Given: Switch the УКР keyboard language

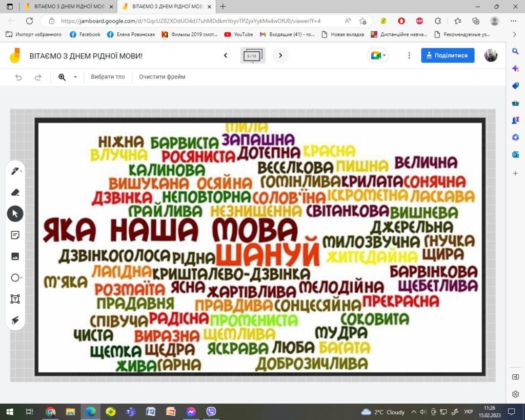Looking at the screenshot, I should click(469, 412).
